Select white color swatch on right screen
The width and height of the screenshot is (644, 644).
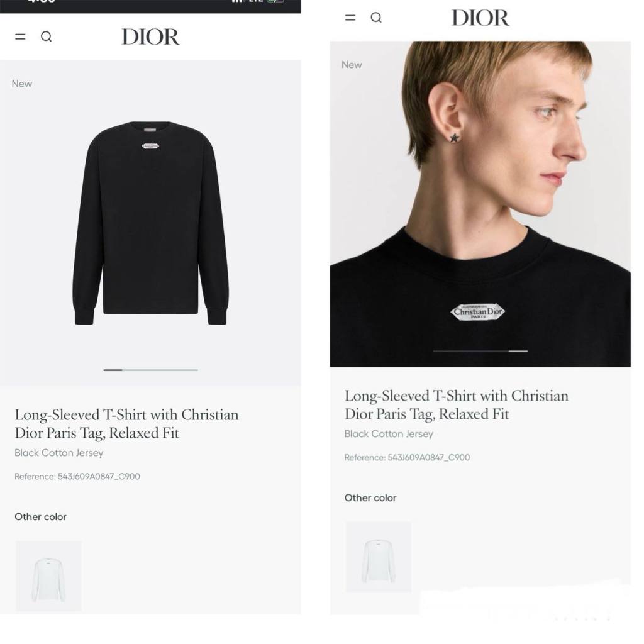point(378,557)
